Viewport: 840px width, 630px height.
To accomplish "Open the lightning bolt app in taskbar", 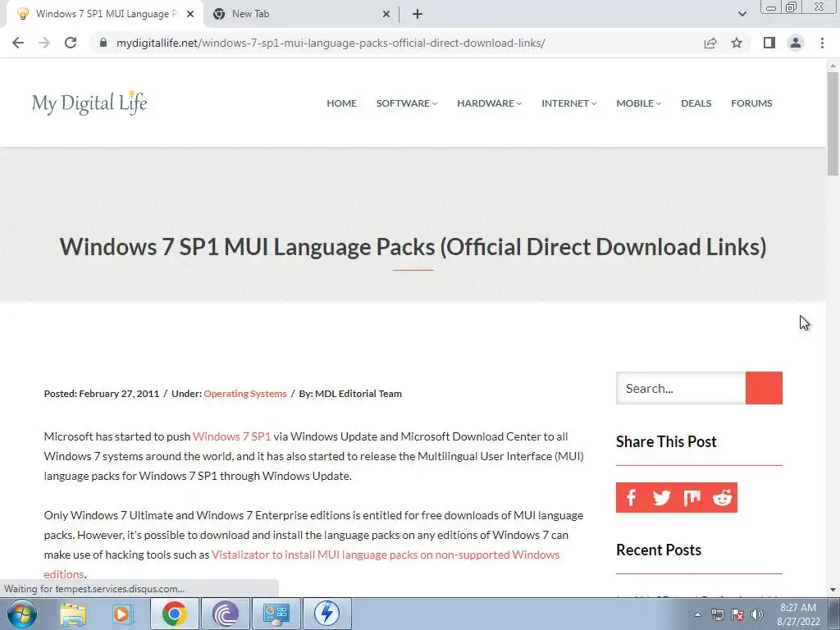I will click(326, 614).
